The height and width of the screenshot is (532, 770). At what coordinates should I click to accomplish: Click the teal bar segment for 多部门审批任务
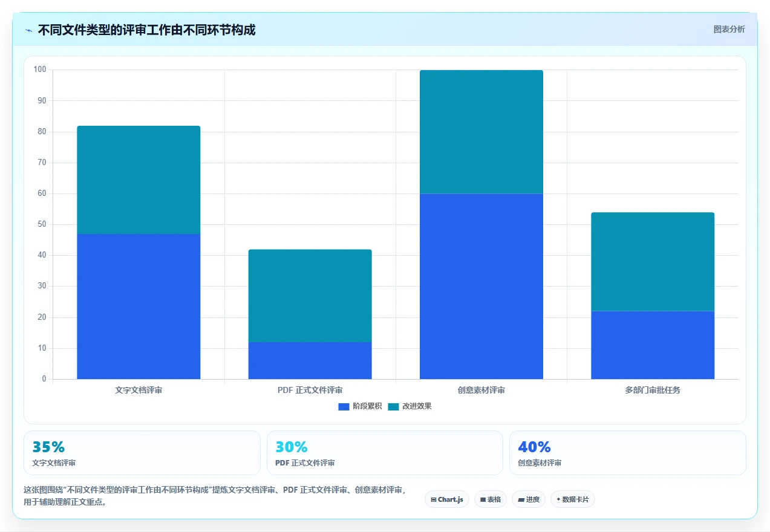click(653, 262)
